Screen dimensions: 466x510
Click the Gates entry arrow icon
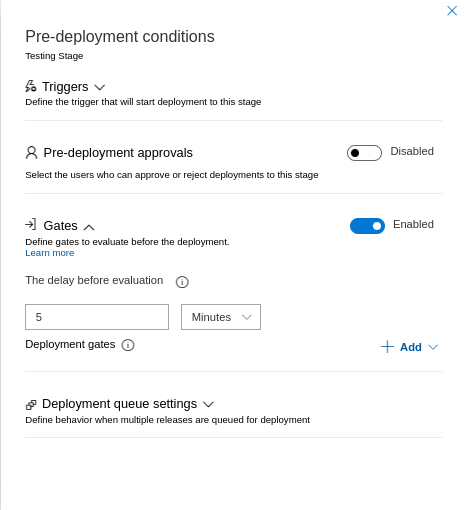[x=31, y=224]
